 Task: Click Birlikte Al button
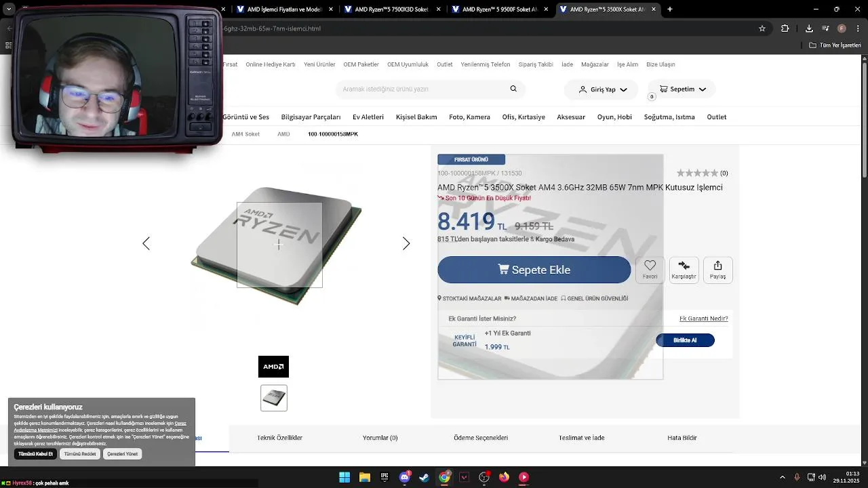pyautogui.click(x=685, y=340)
